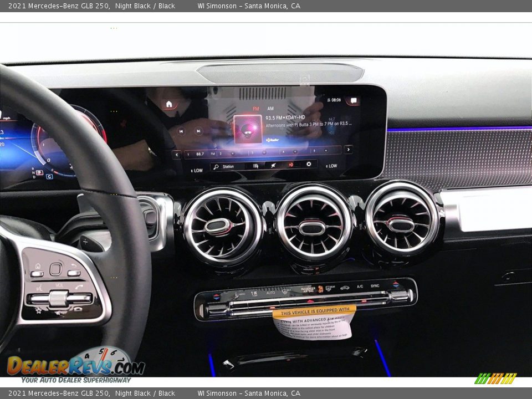This screenshot has width=532, height=399.
Task: Add a station to preset 4
Action: pyautogui.click(x=294, y=152)
